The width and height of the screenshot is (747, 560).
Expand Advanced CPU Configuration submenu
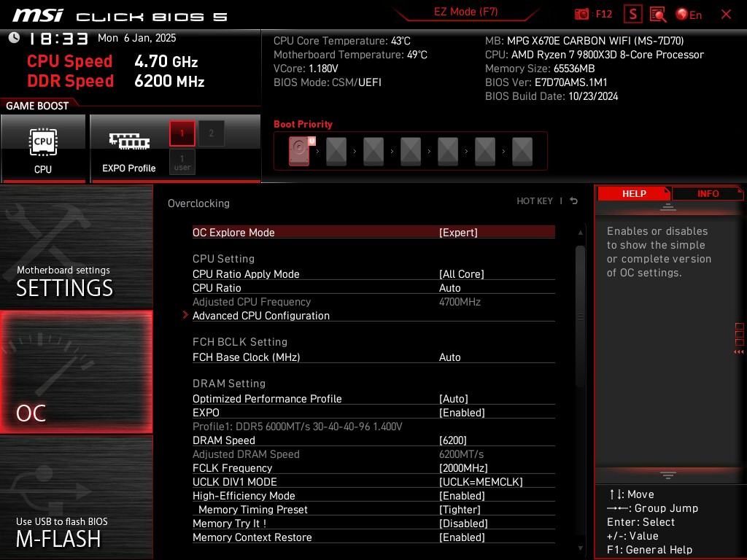(x=373, y=315)
